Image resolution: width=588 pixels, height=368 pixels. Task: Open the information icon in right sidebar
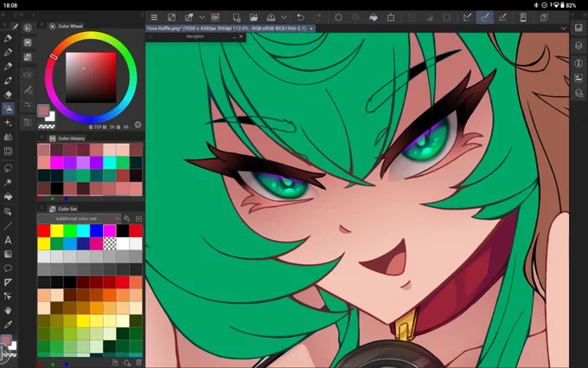click(578, 63)
